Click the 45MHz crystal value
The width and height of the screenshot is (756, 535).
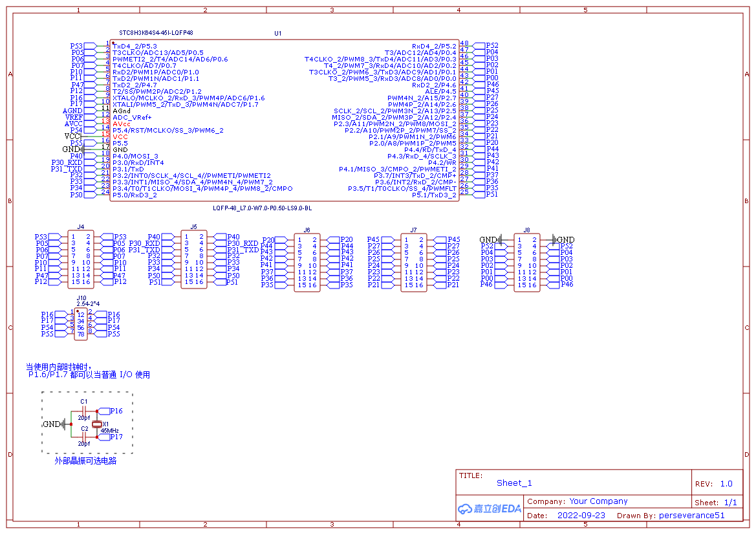[x=109, y=431]
